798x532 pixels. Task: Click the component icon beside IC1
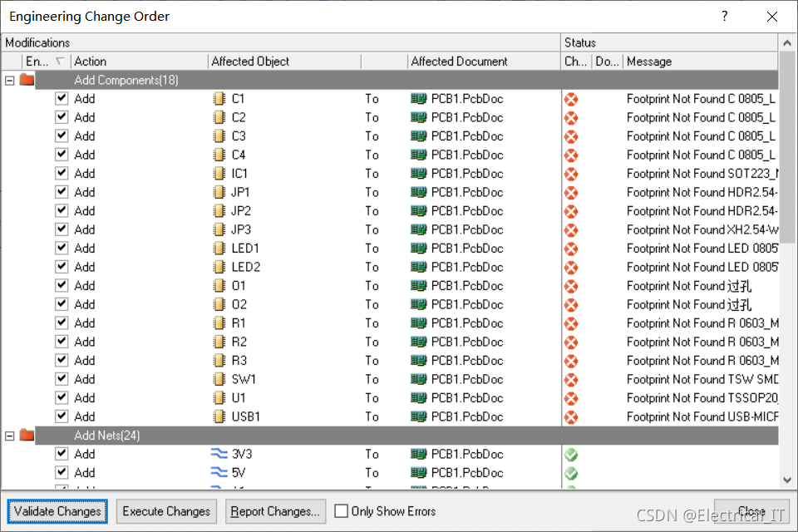click(x=219, y=174)
